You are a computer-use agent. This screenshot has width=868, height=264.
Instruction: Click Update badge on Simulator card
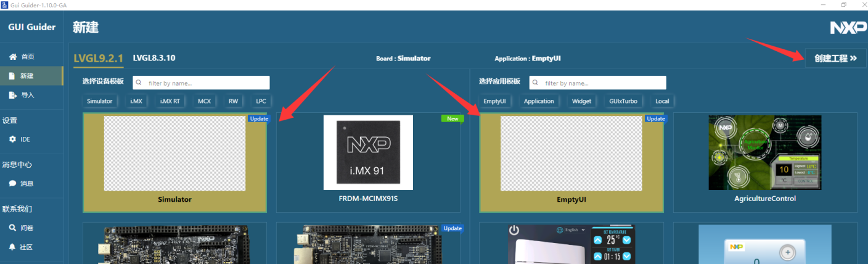click(259, 118)
